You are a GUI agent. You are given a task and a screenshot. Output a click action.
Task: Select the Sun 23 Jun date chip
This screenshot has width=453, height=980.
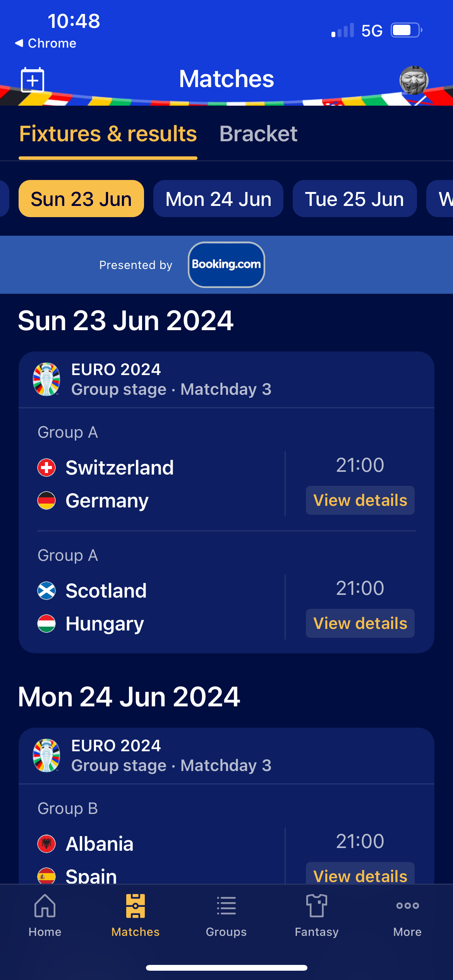81,199
